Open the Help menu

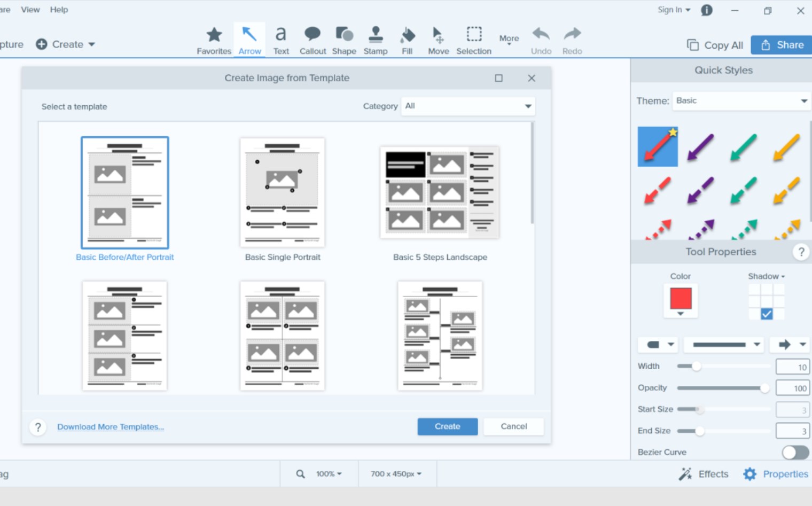59,9
